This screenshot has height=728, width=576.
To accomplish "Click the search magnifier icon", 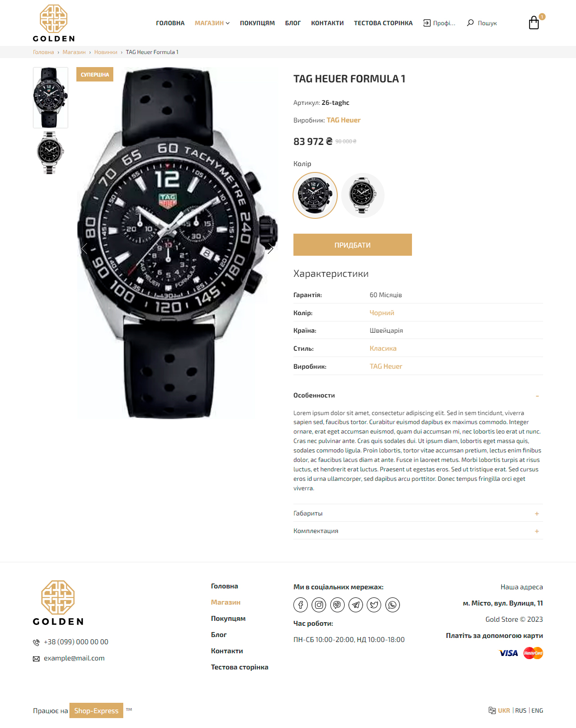I will point(470,23).
